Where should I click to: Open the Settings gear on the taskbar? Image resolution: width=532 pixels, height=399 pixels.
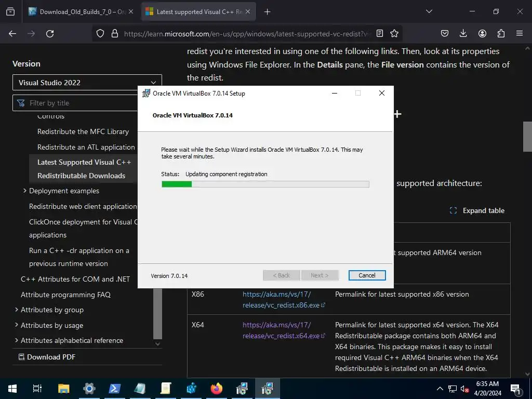89,389
